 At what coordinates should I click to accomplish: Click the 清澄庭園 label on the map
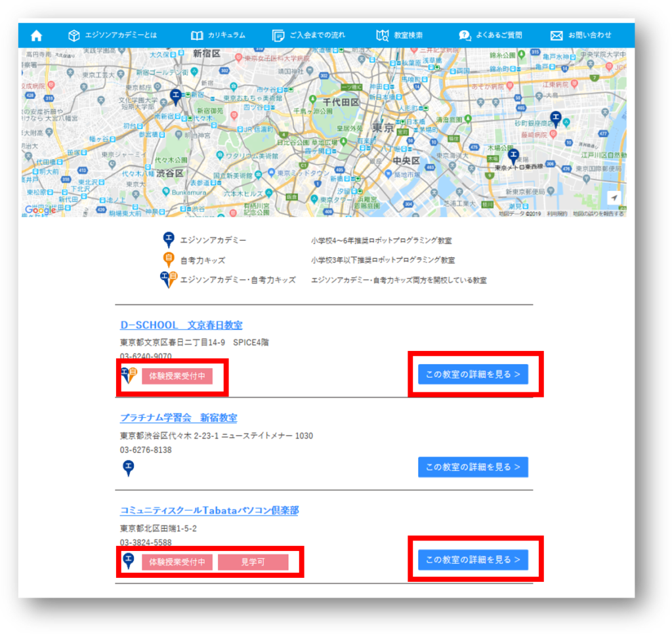coord(449,119)
